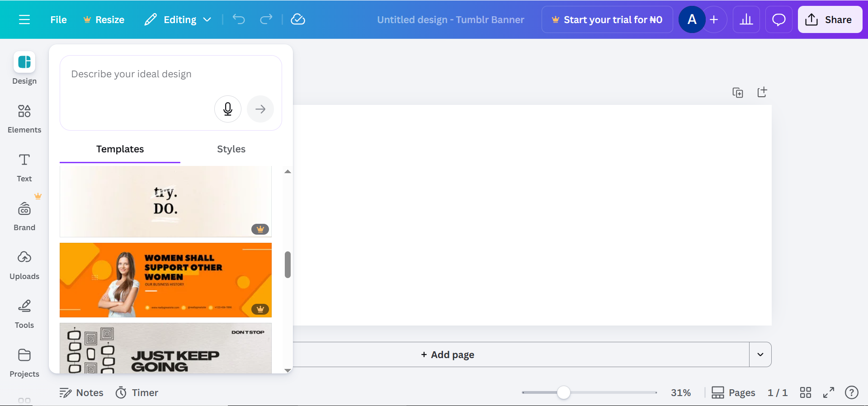Toggle fullscreen present mode
The height and width of the screenshot is (406, 868).
[x=828, y=392]
